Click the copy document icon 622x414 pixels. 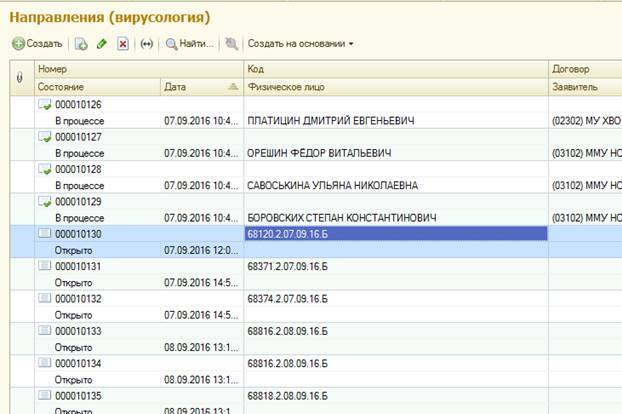point(81,44)
